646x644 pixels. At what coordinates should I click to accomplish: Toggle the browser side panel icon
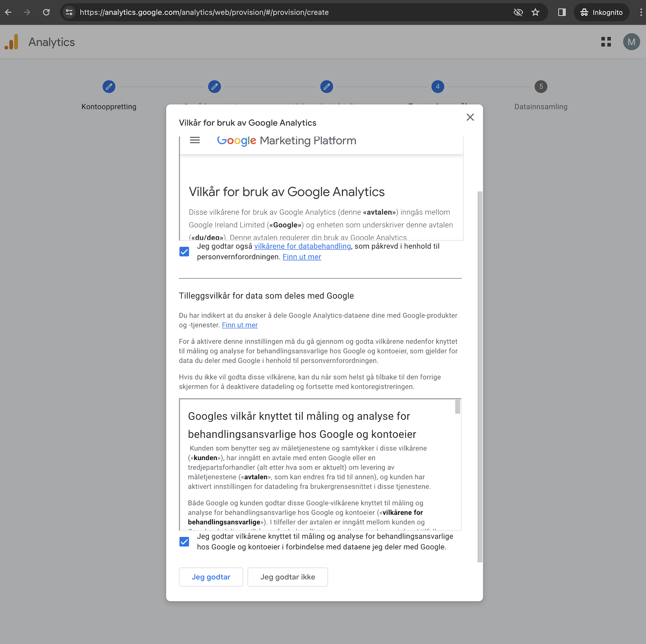coord(562,12)
